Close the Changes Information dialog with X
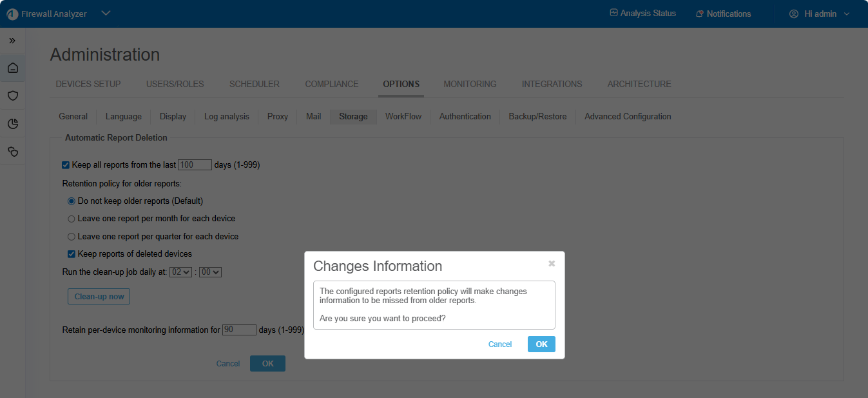 [x=552, y=263]
